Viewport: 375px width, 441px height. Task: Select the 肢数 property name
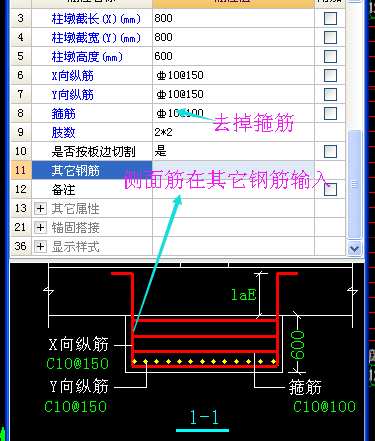pos(63,133)
